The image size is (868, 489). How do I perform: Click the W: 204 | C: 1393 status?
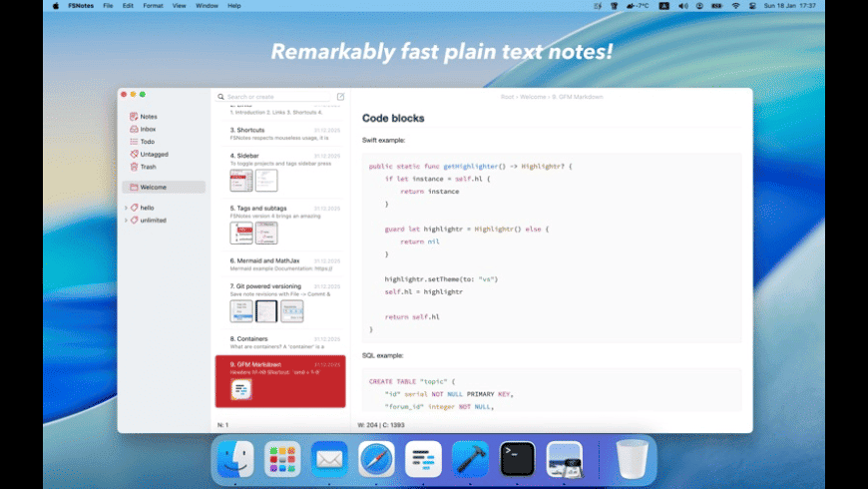(x=381, y=425)
